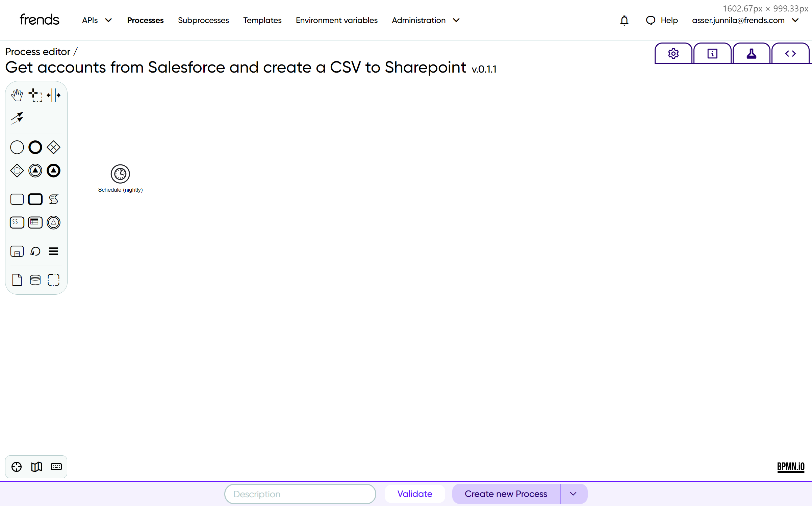Open the notifications bell
Image resolution: width=812 pixels, height=506 pixels.
point(624,20)
